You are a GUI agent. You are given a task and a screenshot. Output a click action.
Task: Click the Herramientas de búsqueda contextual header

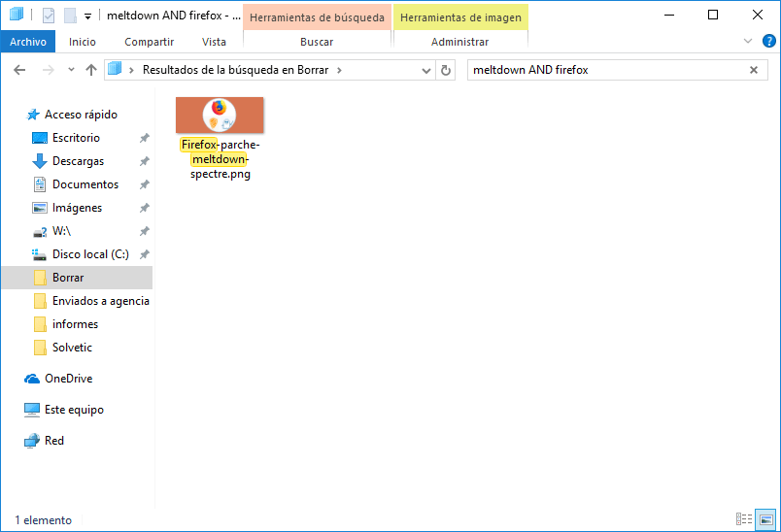317,17
